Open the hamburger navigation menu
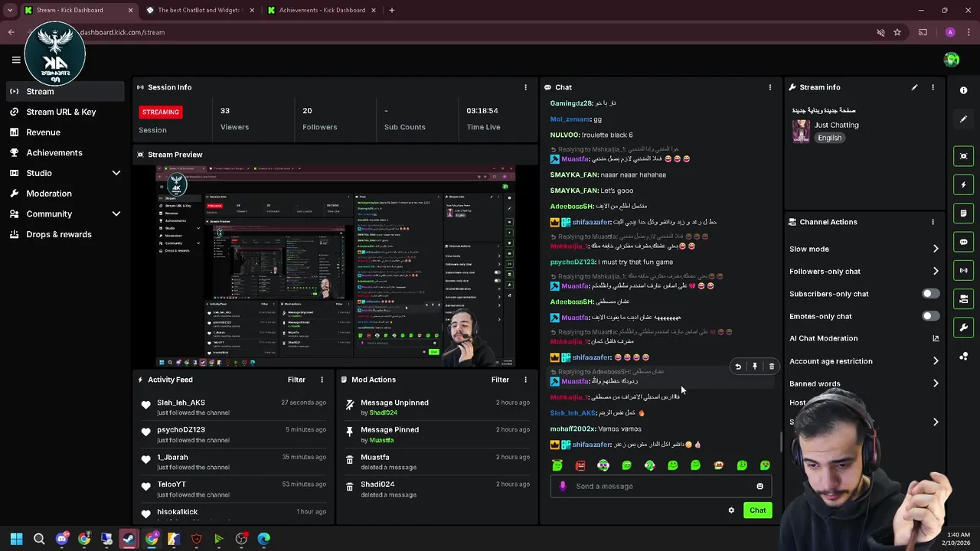The width and height of the screenshot is (980, 551). pyautogui.click(x=16, y=60)
